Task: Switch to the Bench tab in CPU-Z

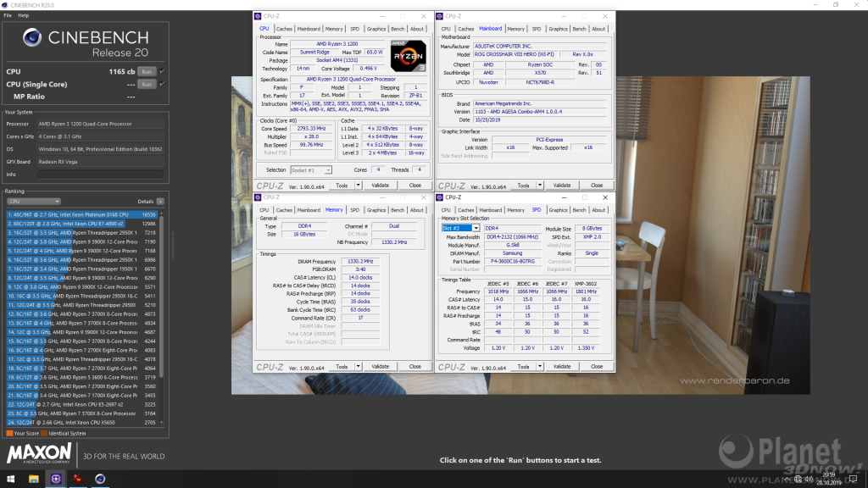Action: pos(398,28)
